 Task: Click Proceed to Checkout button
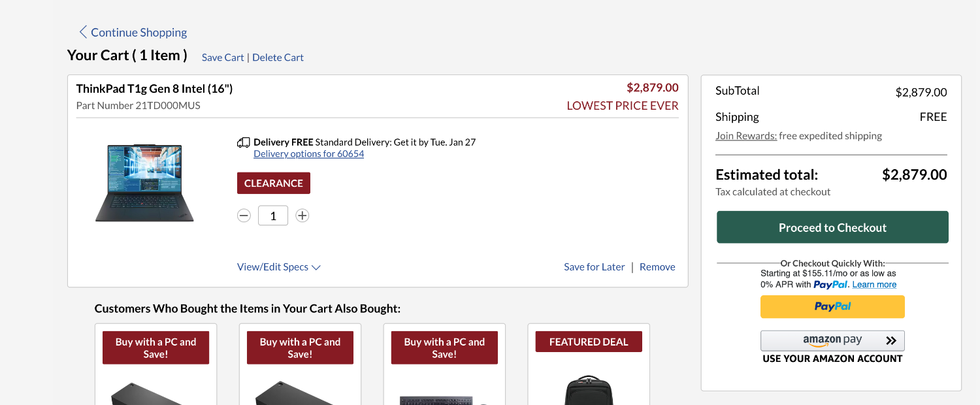[x=832, y=227]
